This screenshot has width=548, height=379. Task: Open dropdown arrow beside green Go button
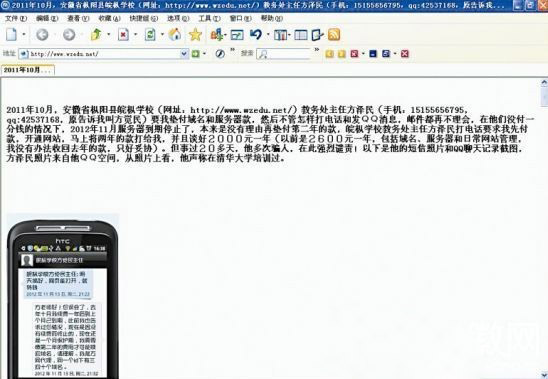[x=204, y=53]
